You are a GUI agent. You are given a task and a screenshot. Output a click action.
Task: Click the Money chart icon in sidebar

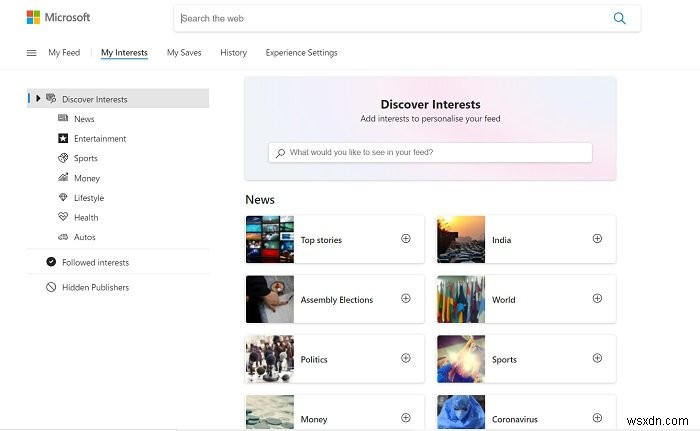pyautogui.click(x=63, y=177)
